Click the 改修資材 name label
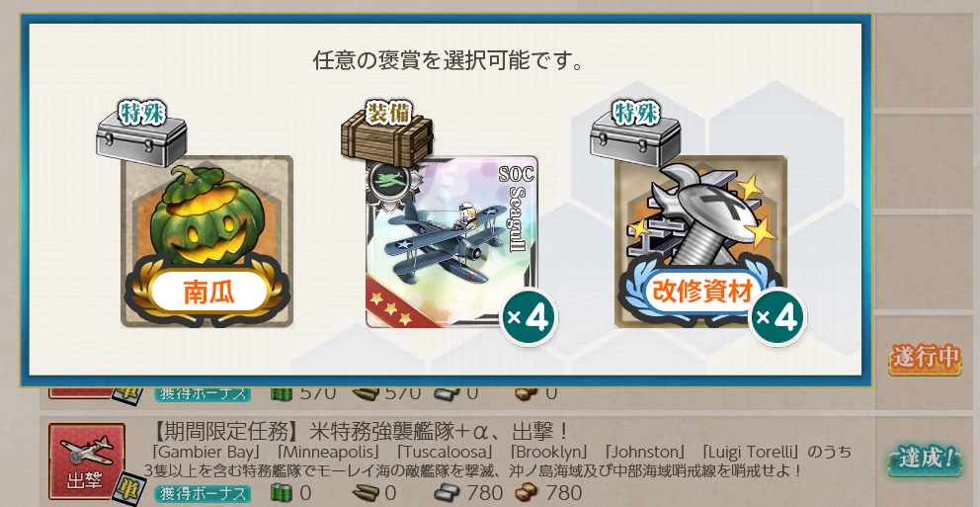Screen dimensions: 980x507 point(701,292)
